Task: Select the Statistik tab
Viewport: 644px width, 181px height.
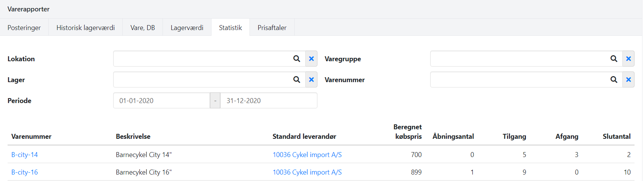Action: pyautogui.click(x=230, y=27)
